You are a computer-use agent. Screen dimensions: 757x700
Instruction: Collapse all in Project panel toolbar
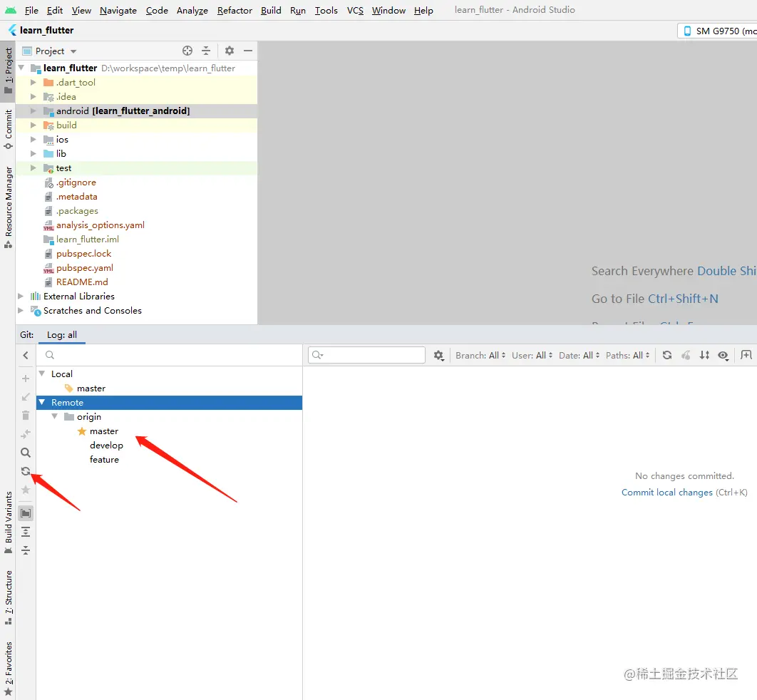[206, 51]
